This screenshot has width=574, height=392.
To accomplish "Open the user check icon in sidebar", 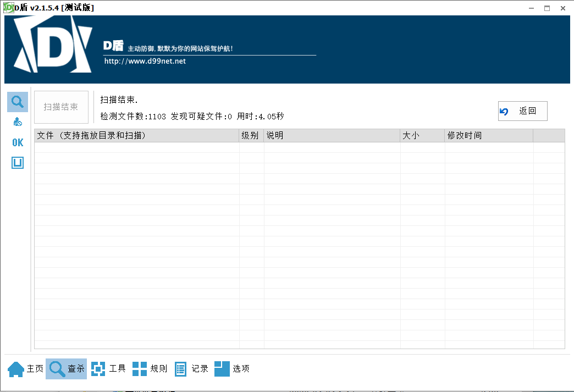I will pyautogui.click(x=18, y=122).
